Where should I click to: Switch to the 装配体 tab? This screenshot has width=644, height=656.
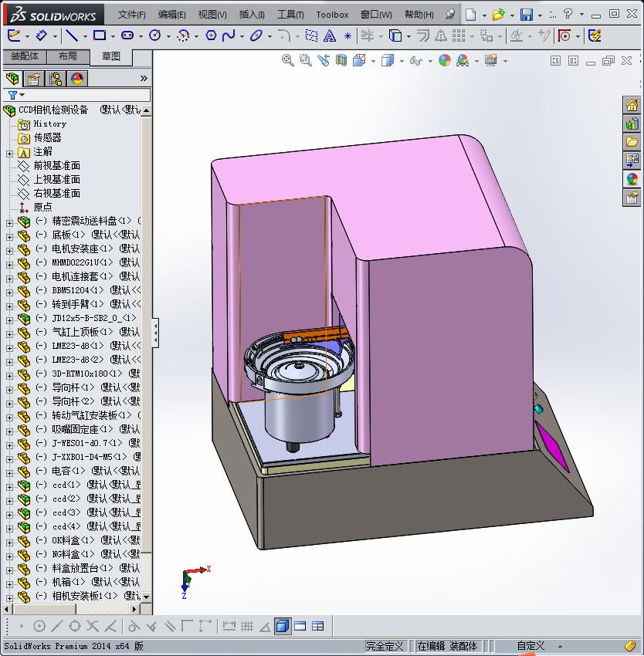tap(25, 56)
